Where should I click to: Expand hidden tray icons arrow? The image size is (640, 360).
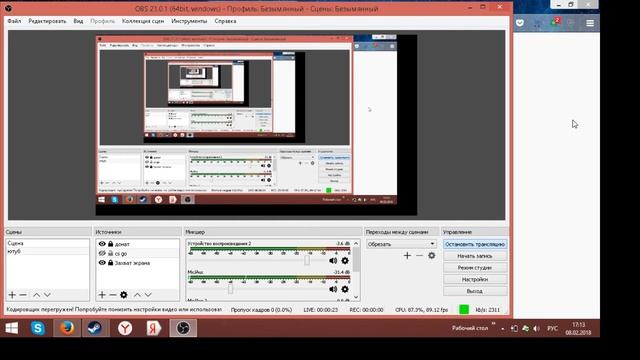(503, 329)
